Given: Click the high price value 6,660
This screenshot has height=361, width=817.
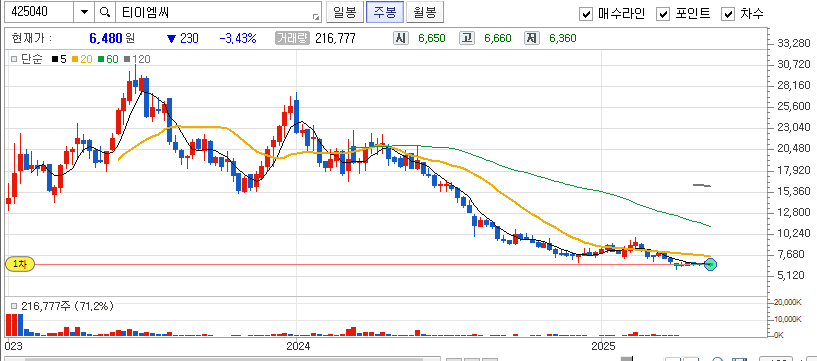Looking at the screenshot, I should tap(498, 38).
